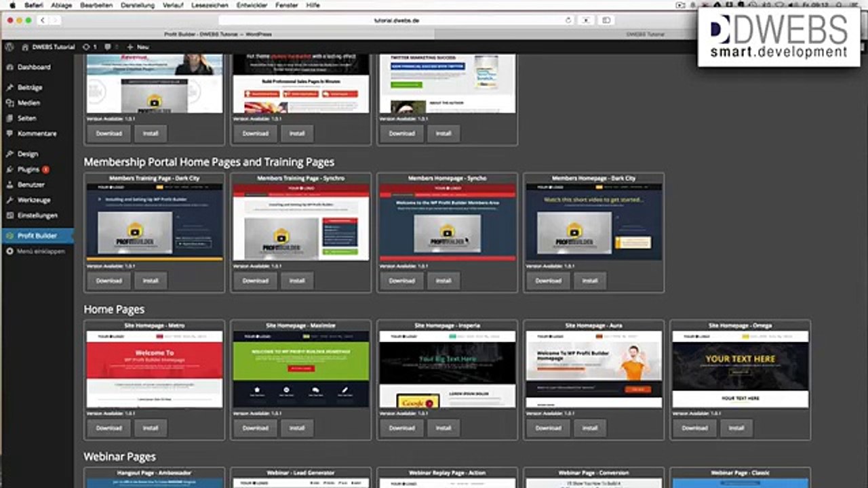Image resolution: width=868 pixels, height=488 pixels.
Task: Select the Profit Builder sidebar icon
Action: (x=10, y=236)
